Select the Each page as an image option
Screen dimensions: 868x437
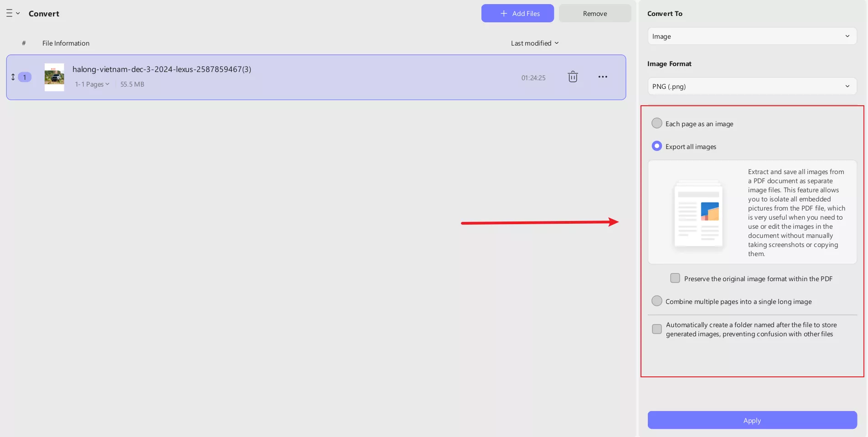(656, 123)
